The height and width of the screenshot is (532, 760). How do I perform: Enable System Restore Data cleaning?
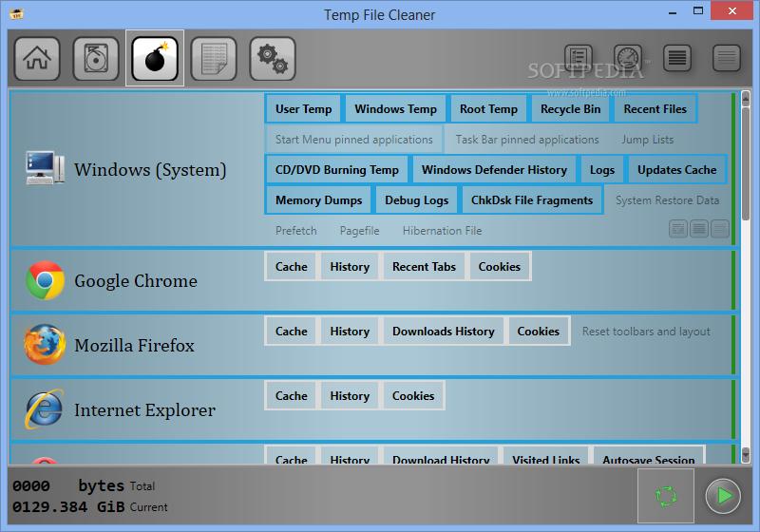click(667, 200)
